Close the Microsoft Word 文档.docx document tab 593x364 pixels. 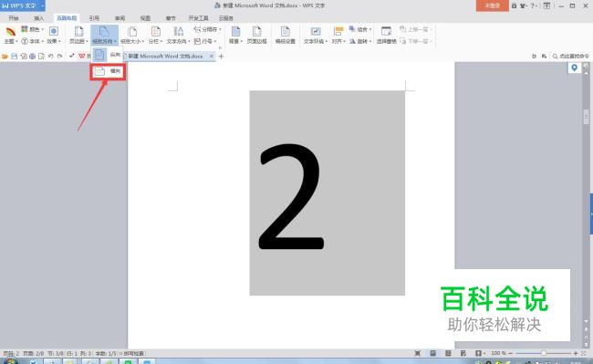[212, 57]
